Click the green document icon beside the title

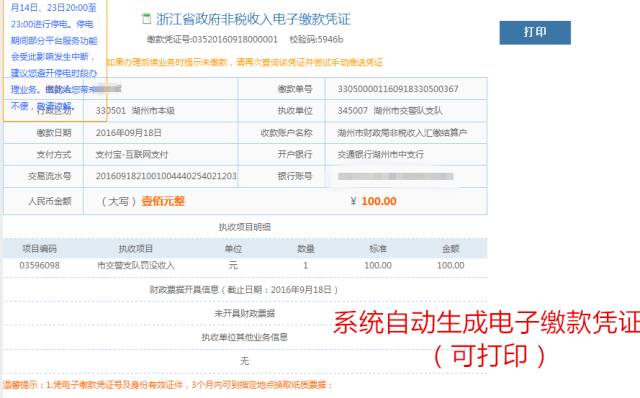point(146,19)
